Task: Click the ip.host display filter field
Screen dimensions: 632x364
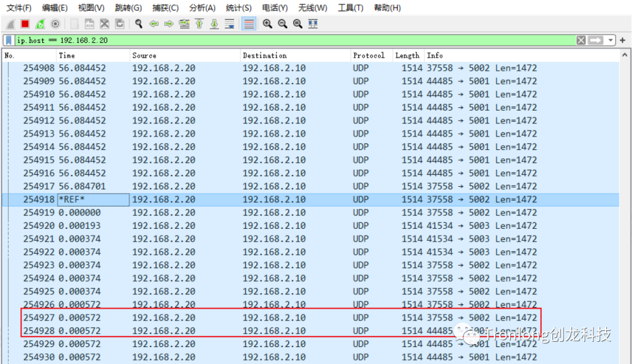Action: pyautogui.click(x=295, y=40)
